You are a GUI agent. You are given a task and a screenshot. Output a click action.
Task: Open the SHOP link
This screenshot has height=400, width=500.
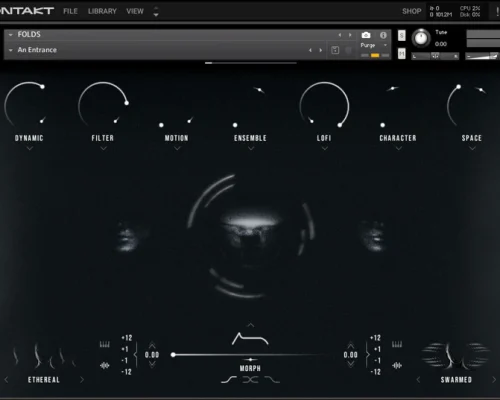[412, 11]
